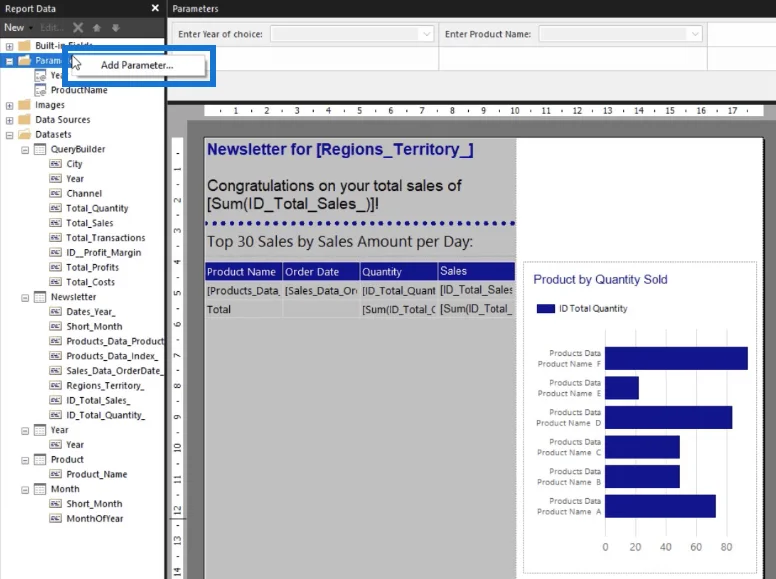776x579 pixels.
Task: Select the Dates_Year_ field
Action: [x=91, y=312]
